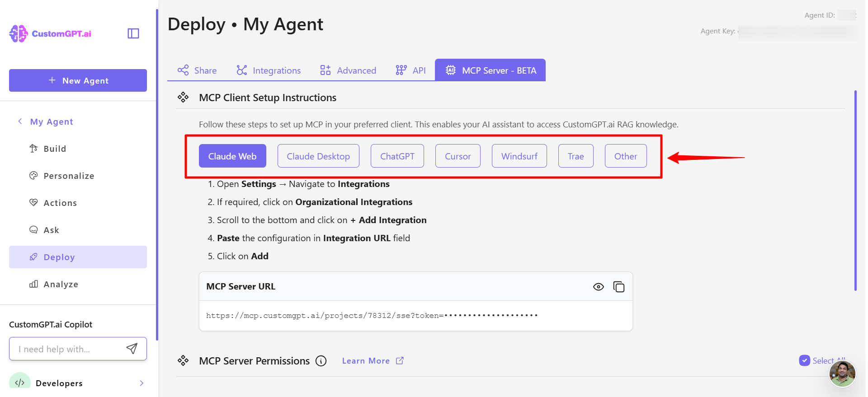The height and width of the screenshot is (397, 868).
Task: Toggle the Select All checkbox
Action: tap(805, 360)
